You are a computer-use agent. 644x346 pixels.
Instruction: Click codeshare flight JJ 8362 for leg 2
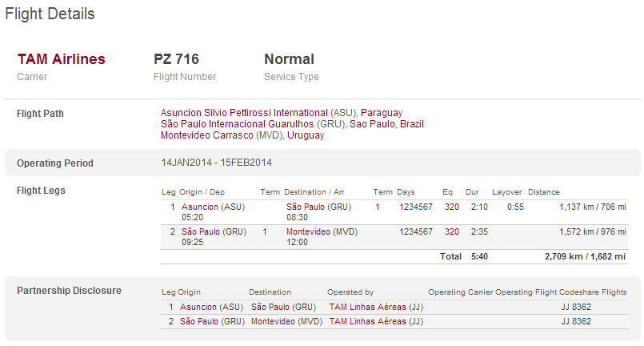(x=576, y=321)
